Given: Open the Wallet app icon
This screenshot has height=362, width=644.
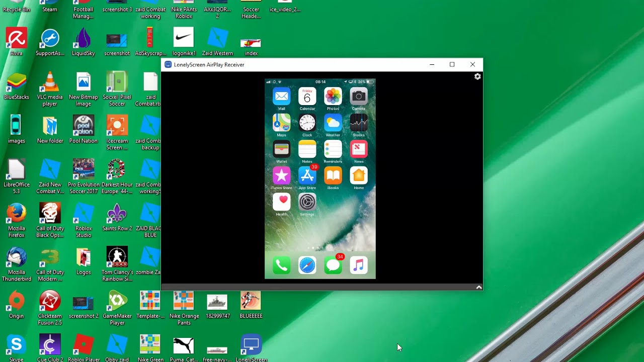Looking at the screenshot, I should (282, 149).
